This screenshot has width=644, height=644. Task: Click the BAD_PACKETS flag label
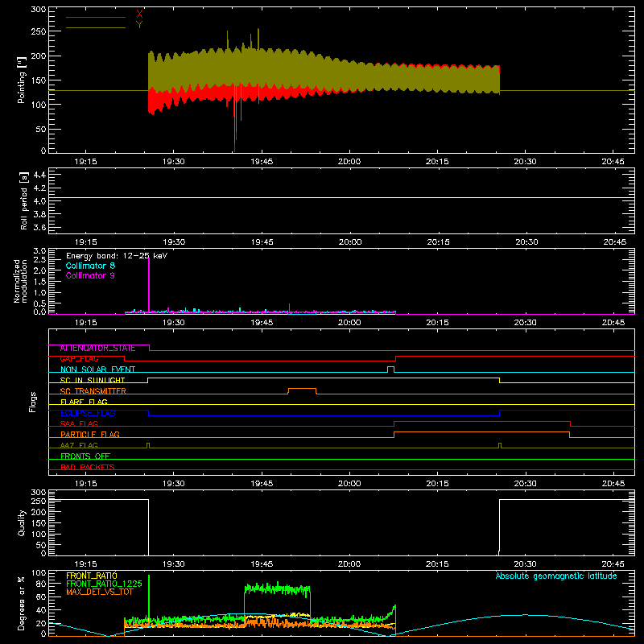[x=88, y=467]
